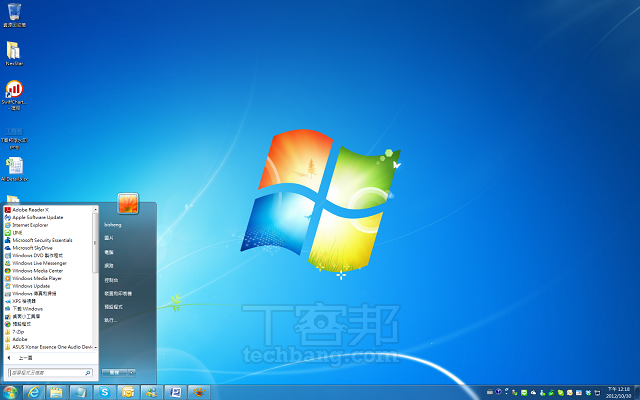Click the Start orb button
The height and width of the screenshot is (400, 640).
tap(11, 392)
